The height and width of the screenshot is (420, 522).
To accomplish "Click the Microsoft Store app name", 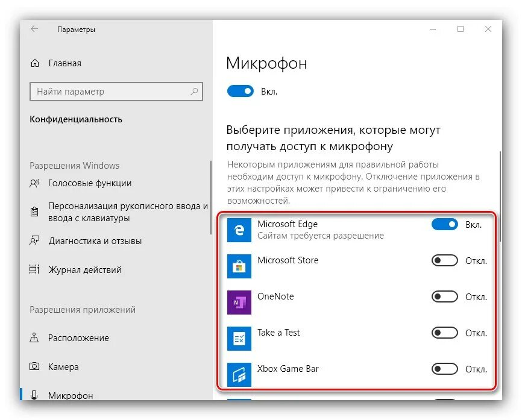I will click(288, 260).
